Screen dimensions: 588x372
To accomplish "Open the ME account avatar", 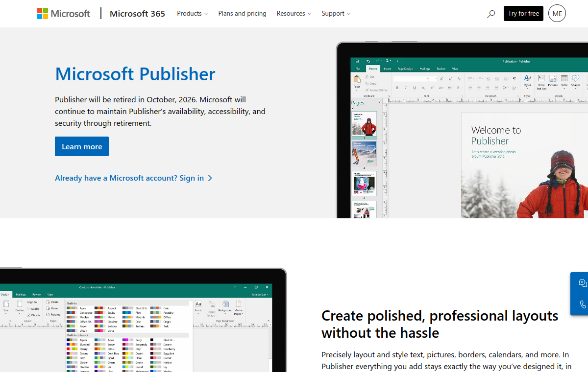I will pos(557,13).
